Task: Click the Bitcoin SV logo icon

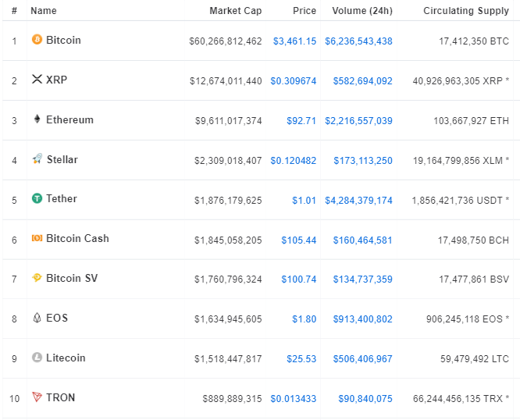Action: pos(37,279)
